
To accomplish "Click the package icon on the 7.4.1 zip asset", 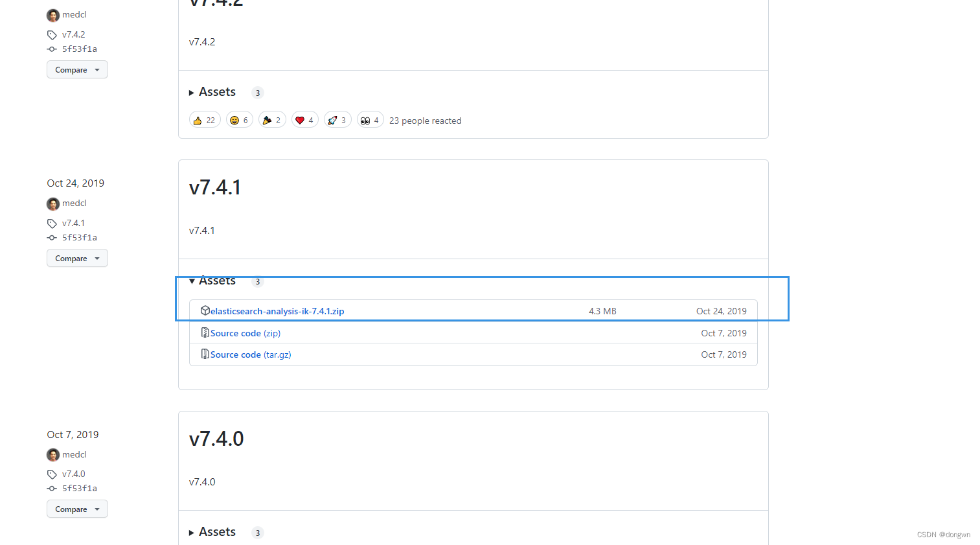I will coord(205,310).
